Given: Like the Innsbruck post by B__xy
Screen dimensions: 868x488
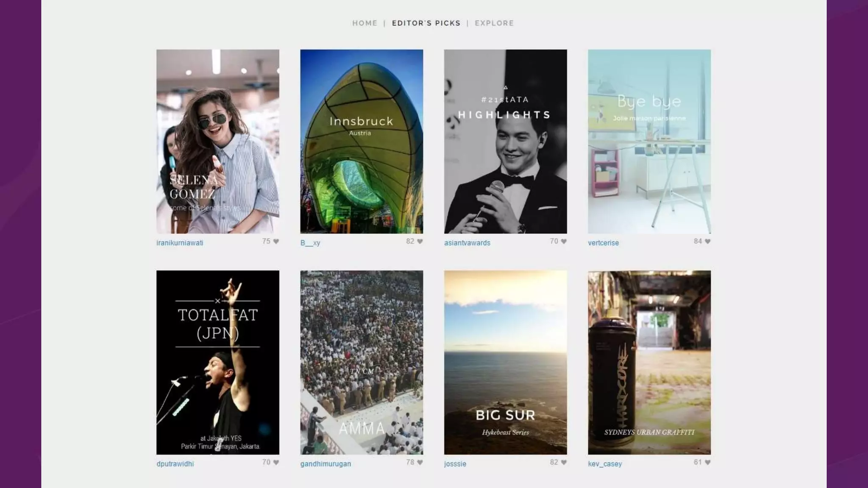Looking at the screenshot, I should [420, 241].
